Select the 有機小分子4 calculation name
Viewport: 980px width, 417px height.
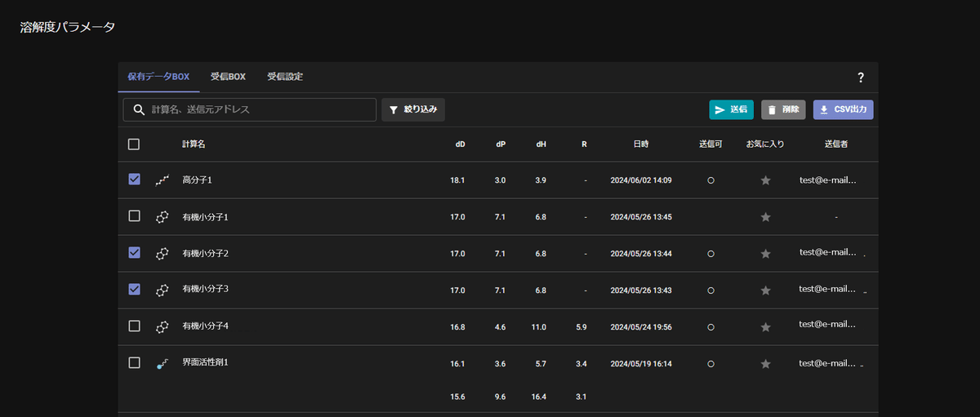point(205,326)
